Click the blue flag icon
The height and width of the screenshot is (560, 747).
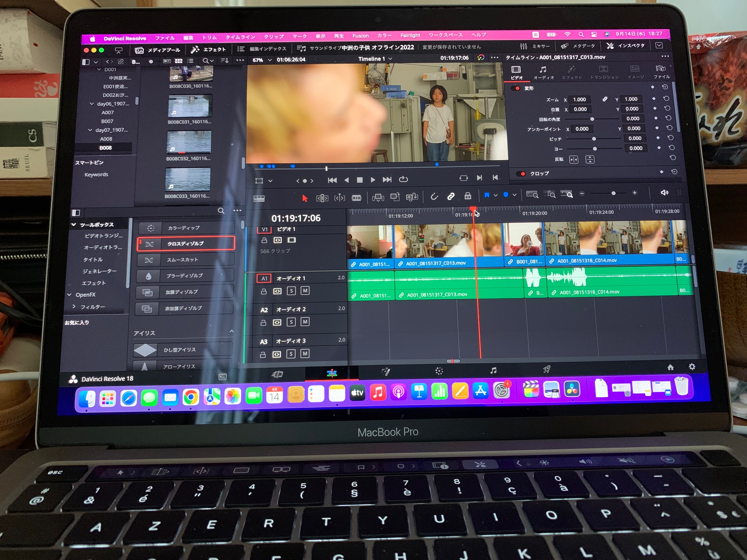487,195
